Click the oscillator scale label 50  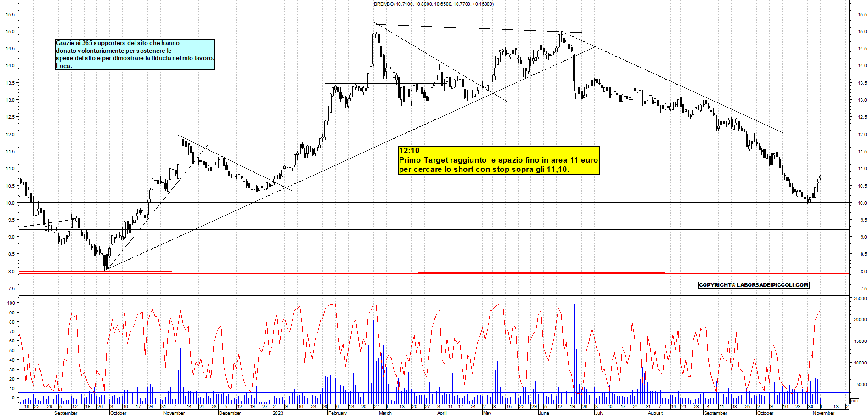[11, 351]
